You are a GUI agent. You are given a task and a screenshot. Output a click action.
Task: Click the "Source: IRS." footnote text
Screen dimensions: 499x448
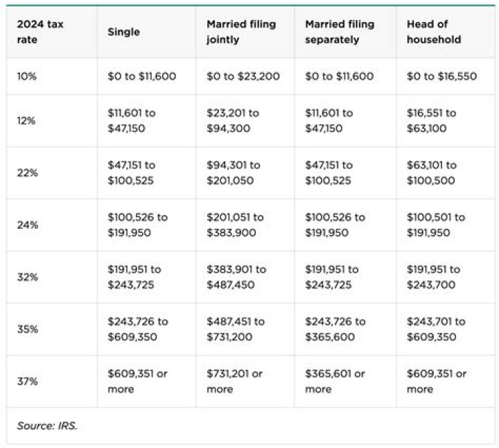tap(47, 426)
